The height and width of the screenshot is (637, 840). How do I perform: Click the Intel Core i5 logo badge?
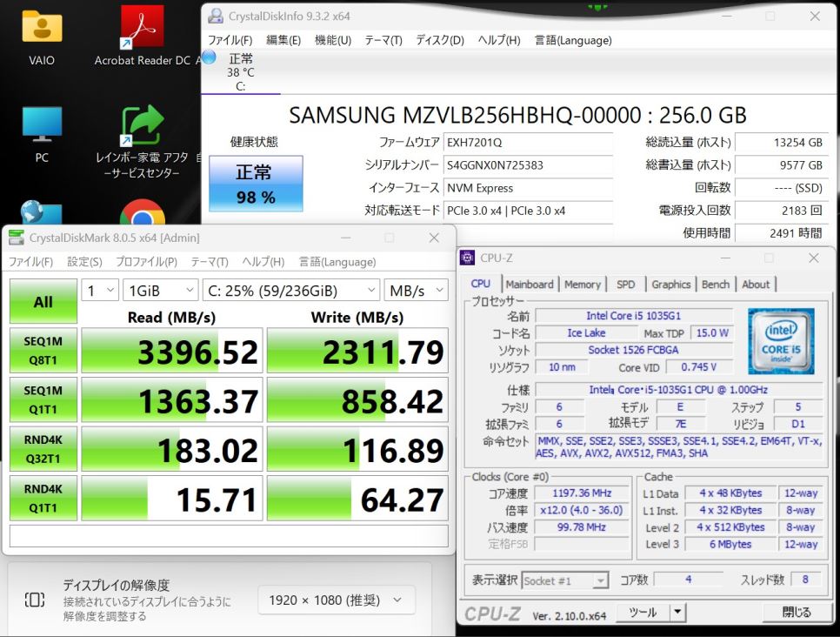point(781,341)
